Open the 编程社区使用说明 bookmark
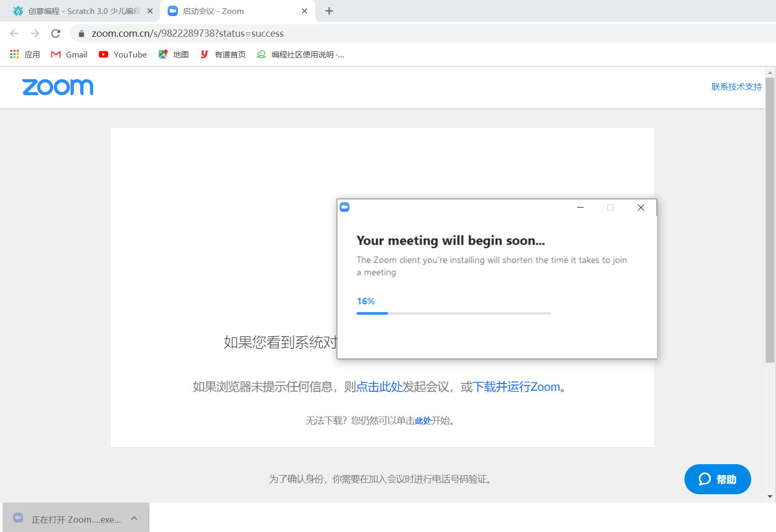This screenshot has height=532, width=776. click(300, 54)
